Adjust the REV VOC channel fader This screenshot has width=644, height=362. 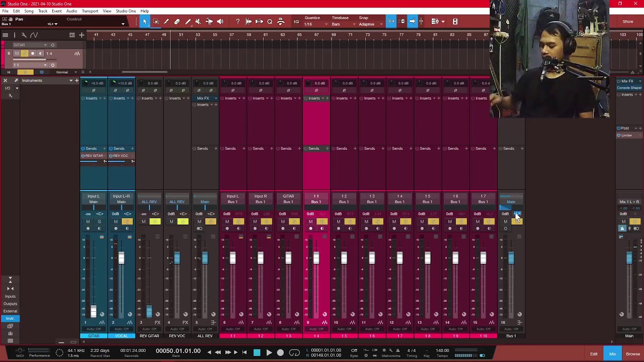coord(177,259)
